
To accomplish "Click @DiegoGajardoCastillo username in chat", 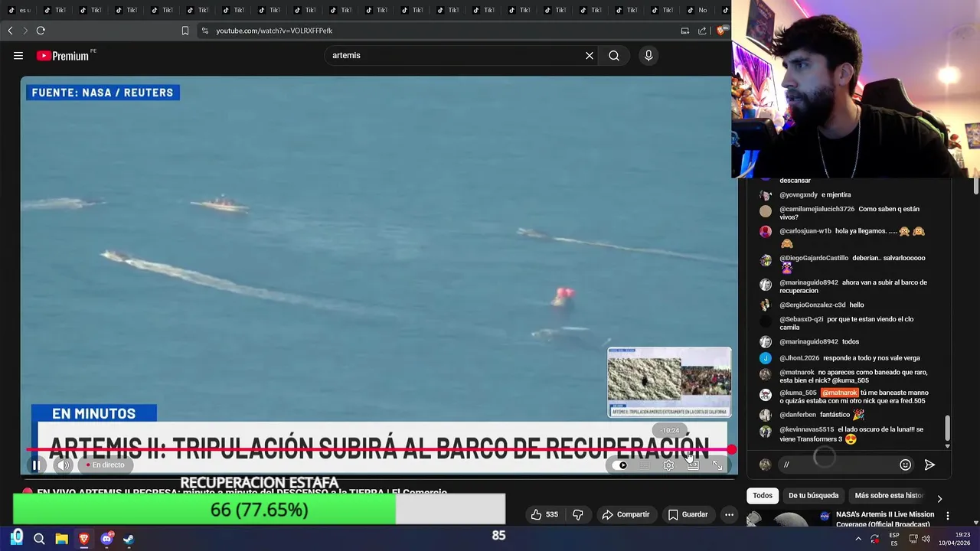I will tap(814, 258).
